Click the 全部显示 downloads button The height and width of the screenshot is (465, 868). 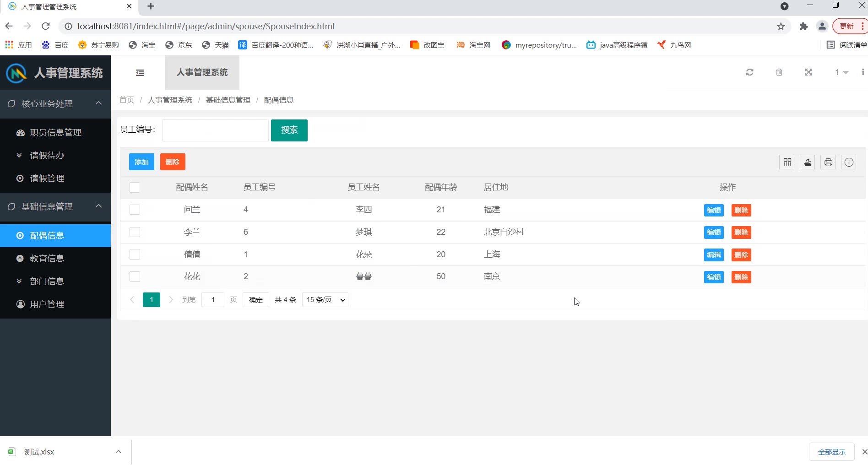[832, 452]
